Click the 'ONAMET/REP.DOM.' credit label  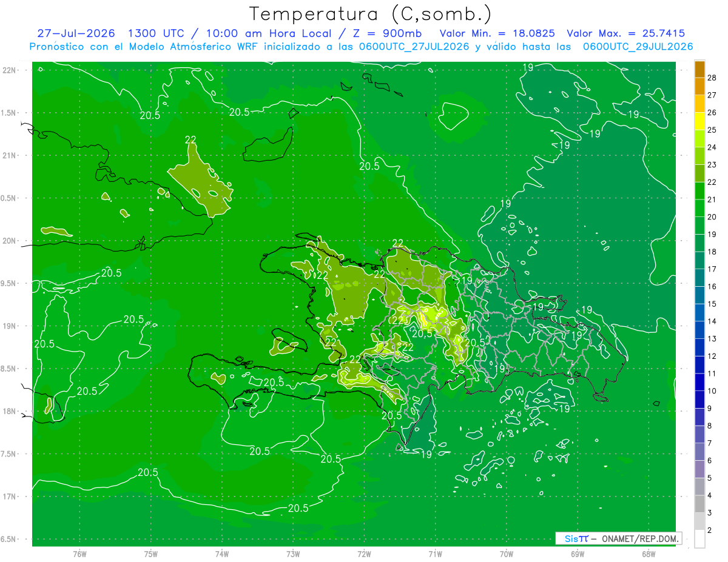641,538
